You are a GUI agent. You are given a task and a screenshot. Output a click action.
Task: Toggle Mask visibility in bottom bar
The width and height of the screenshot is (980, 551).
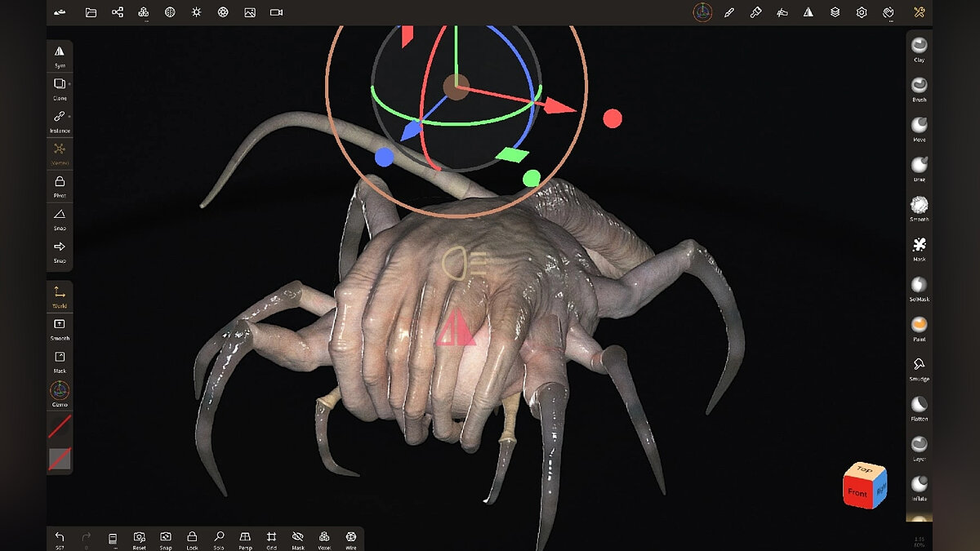click(298, 539)
